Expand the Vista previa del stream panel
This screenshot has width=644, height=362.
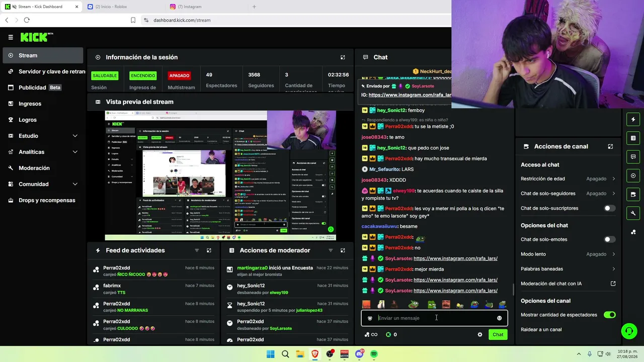(343, 102)
